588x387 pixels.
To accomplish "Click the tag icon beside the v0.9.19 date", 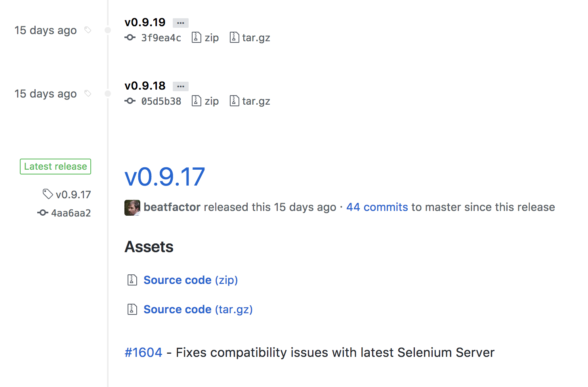I will (x=88, y=30).
